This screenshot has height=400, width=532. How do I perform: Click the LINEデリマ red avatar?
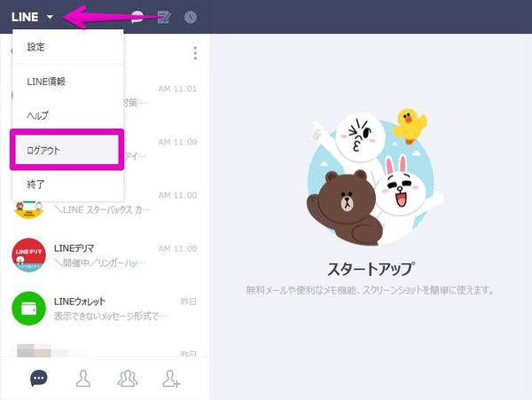[x=29, y=255]
